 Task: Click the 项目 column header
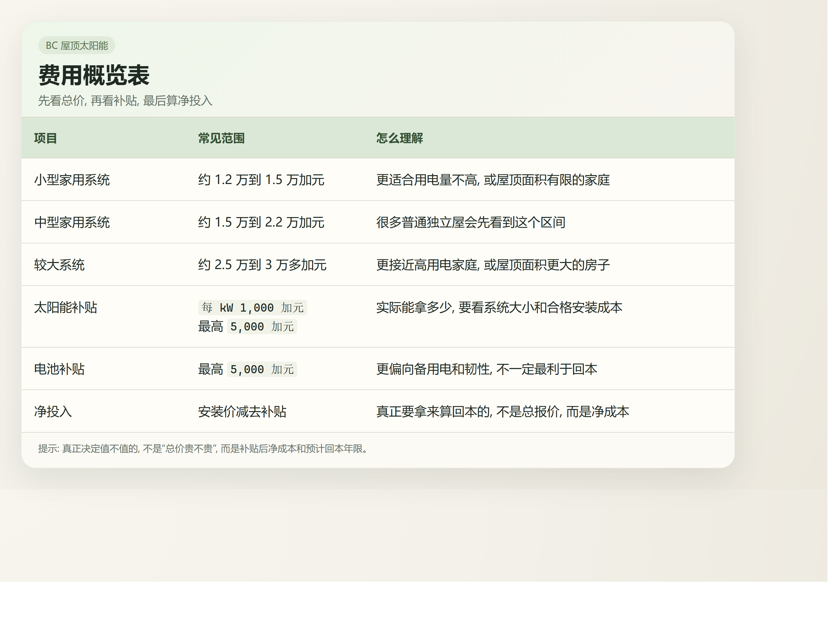(x=46, y=138)
